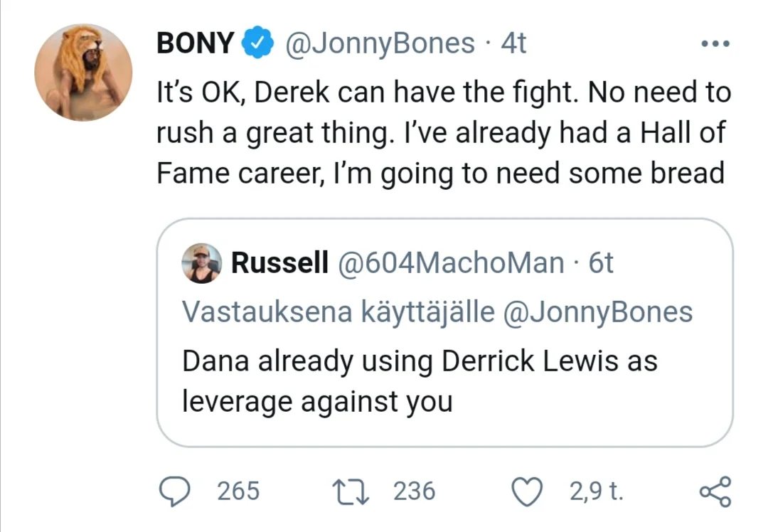The width and height of the screenshot is (768, 532).
Task: Open the @604MachoMan handle
Action: pyautogui.click(x=449, y=264)
